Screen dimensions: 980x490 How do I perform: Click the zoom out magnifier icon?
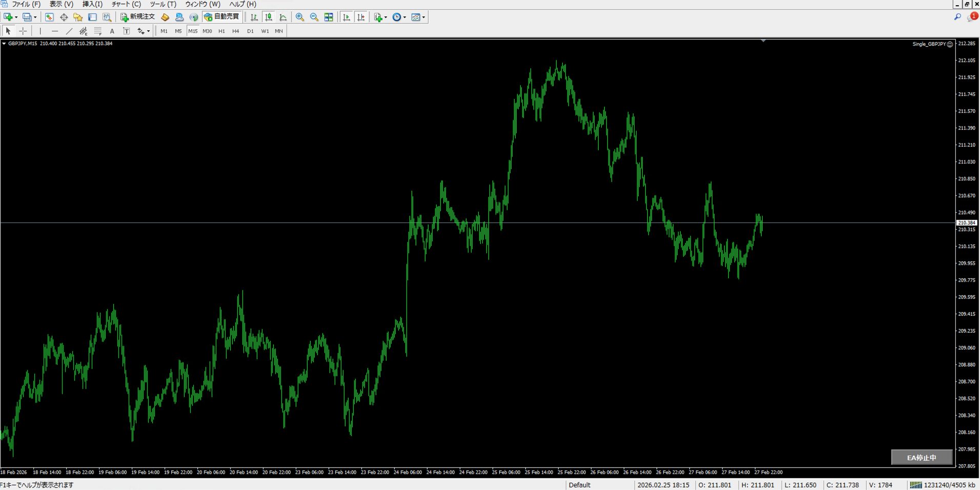314,17
